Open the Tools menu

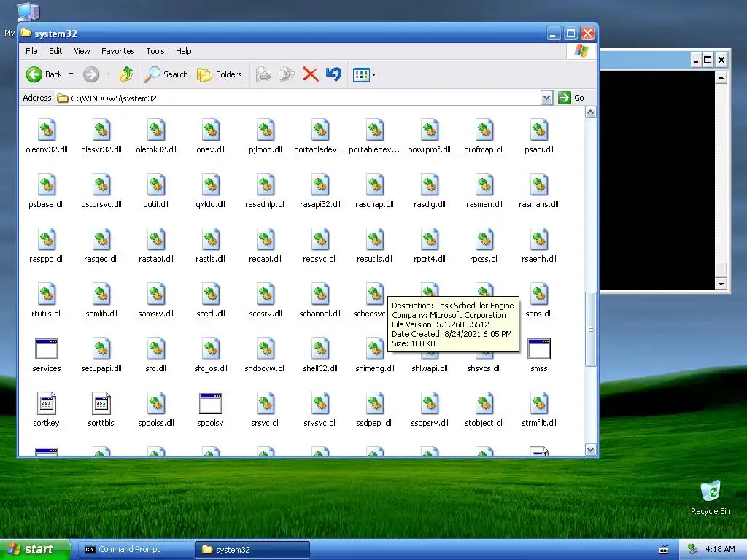(x=155, y=51)
